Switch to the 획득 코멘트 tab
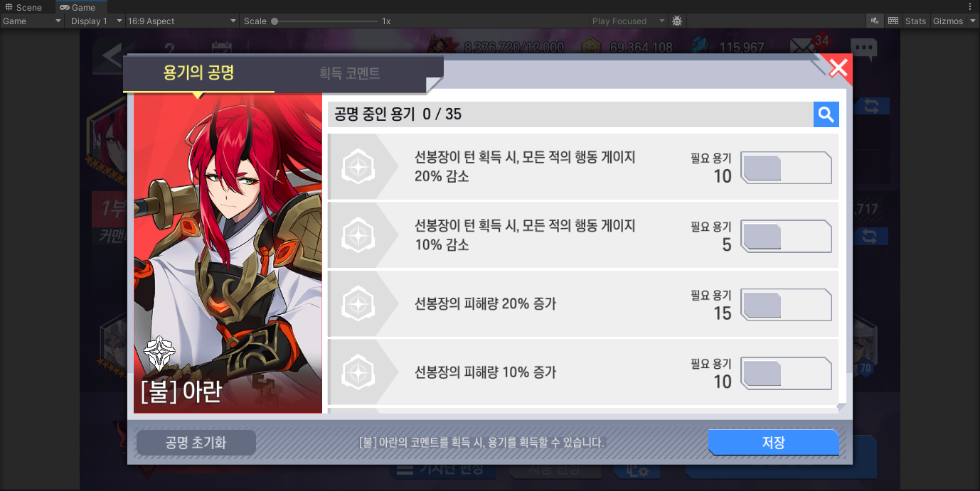 pos(349,73)
